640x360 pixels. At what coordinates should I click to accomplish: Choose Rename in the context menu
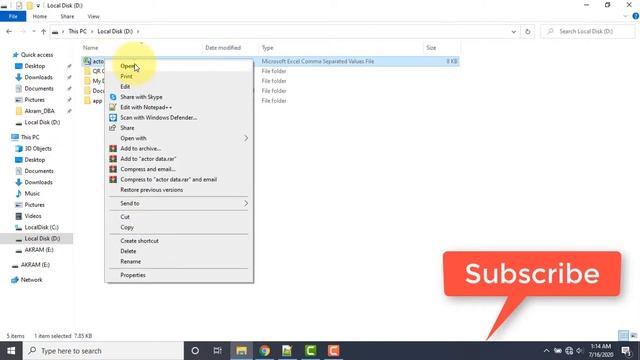click(131, 261)
